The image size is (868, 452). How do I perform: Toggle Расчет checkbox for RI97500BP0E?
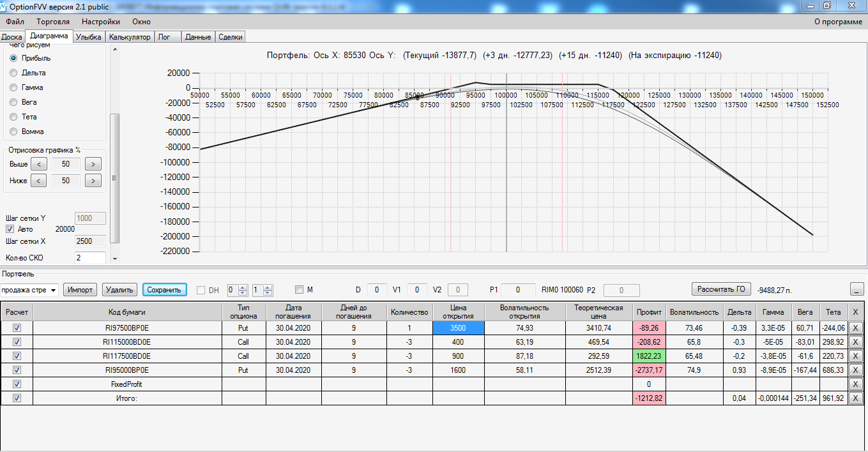[x=17, y=328]
